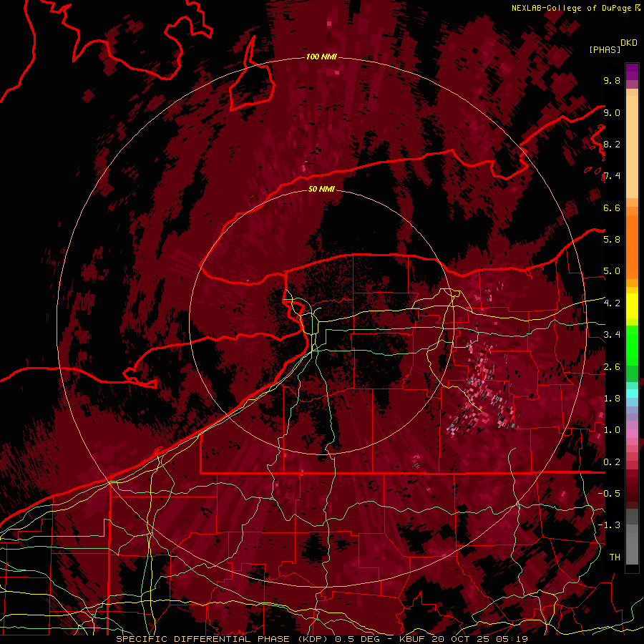This screenshot has width=644, height=644.
Task: Click the [PHAS] units label
Action: [x=605, y=49]
